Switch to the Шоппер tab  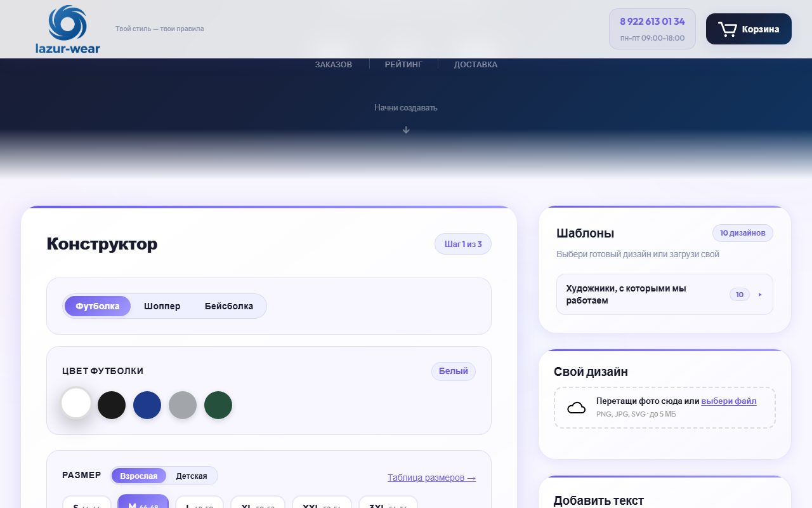pos(162,306)
